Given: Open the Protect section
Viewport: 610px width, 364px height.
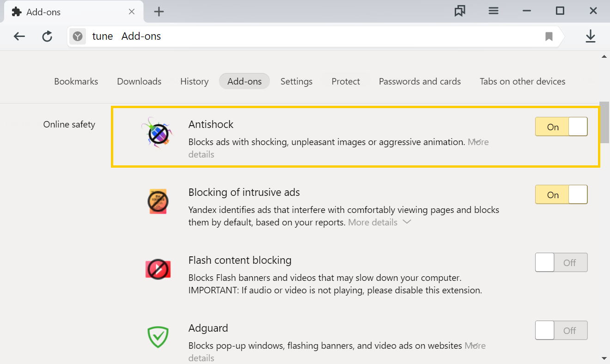Looking at the screenshot, I should [x=346, y=81].
